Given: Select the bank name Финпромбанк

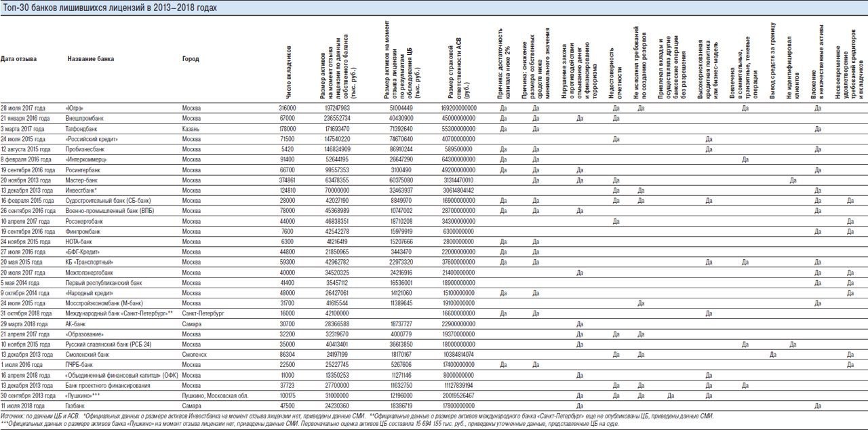Looking at the screenshot, I should click(x=83, y=231).
